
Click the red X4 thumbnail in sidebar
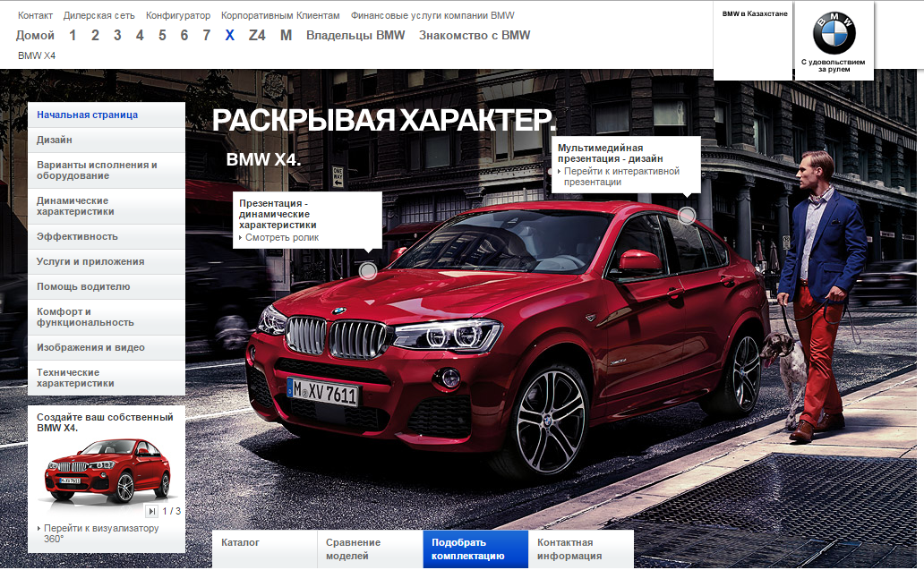(x=107, y=470)
